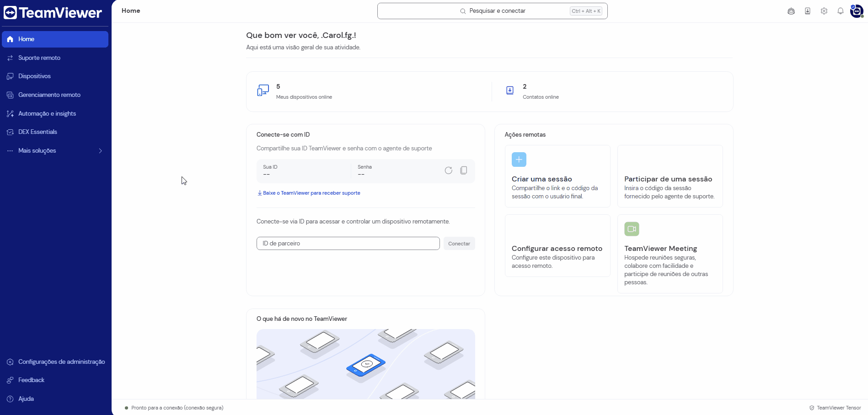
Task: Click the TeamViewer Meeting camera icon
Action: [x=632, y=229]
